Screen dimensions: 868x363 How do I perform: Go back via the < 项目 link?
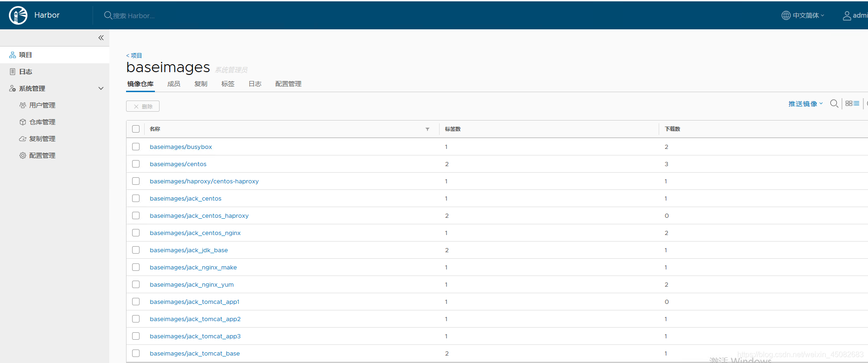134,55
